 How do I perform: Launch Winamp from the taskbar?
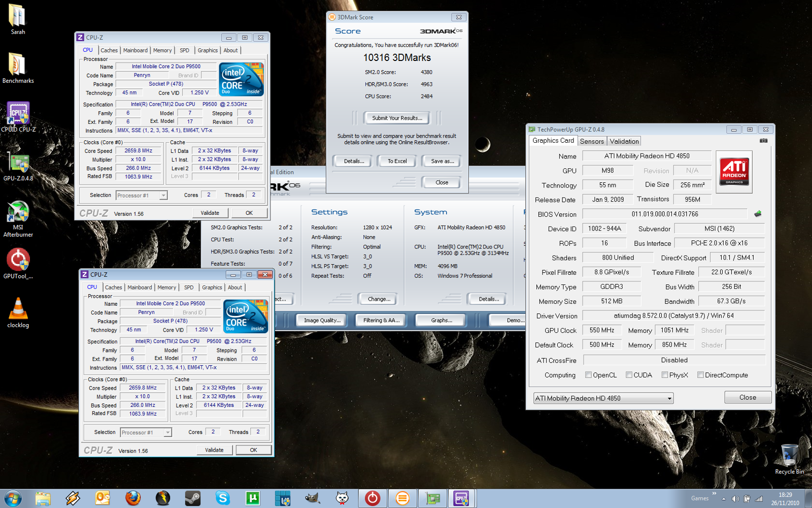point(73,498)
